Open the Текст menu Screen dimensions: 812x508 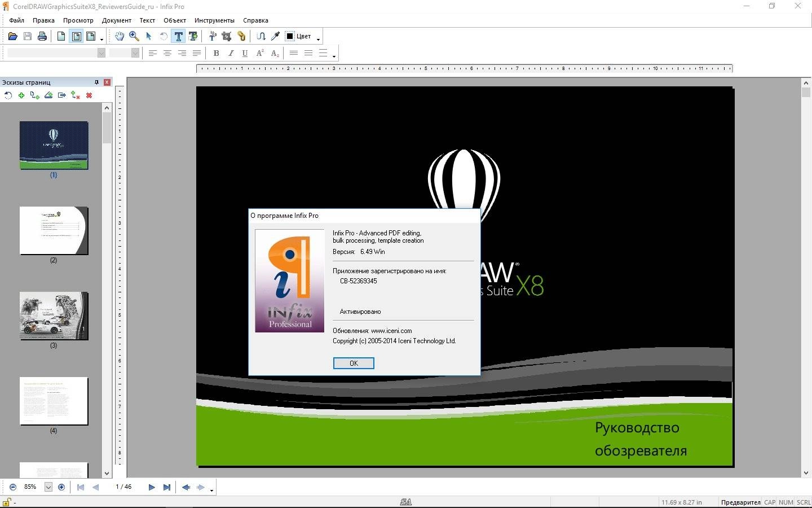point(147,20)
